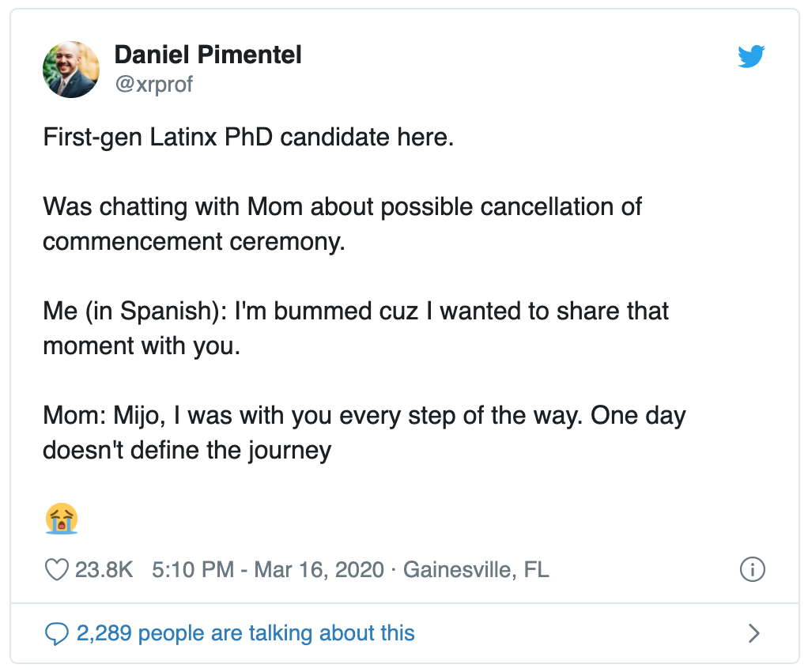Open the Daniel Pimentel name link
This screenshot has height=672, width=808.
[208, 55]
